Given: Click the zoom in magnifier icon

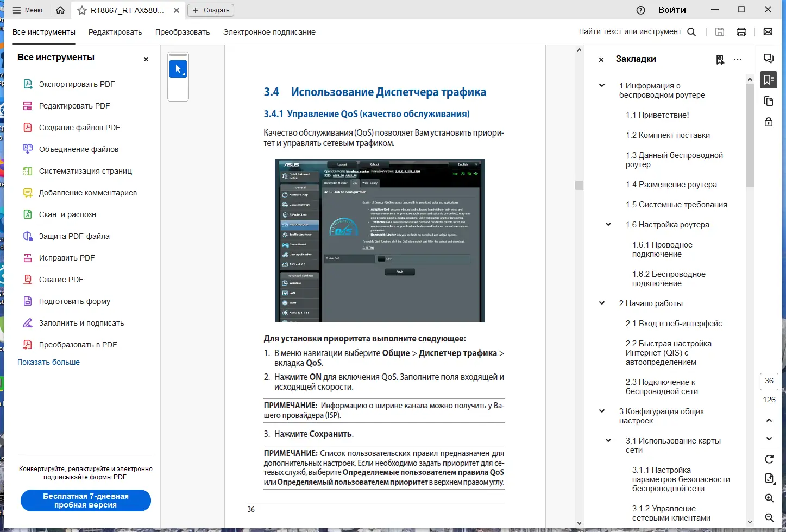Looking at the screenshot, I should pos(769,498).
